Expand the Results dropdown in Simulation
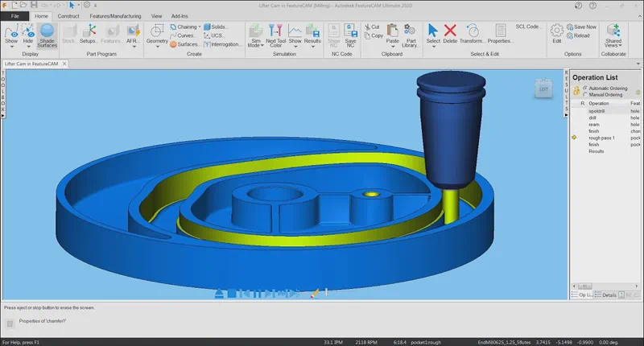Viewport: 644px width, 346px height. coord(312,47)
